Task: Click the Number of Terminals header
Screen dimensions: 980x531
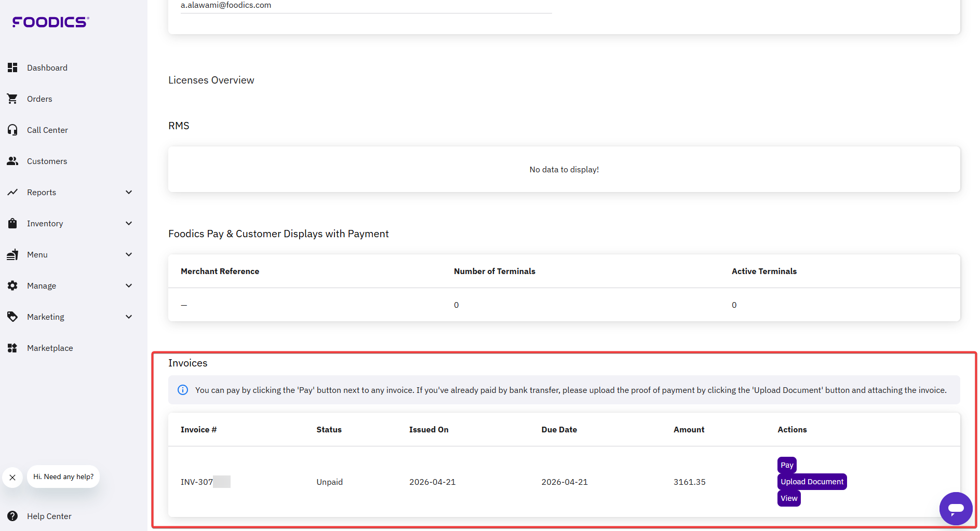Action: pyautogui.click(x=494, y=271)
